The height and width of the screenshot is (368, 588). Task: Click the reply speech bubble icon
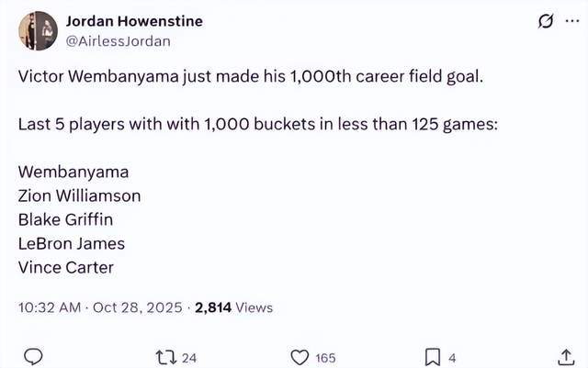point(32,357)
